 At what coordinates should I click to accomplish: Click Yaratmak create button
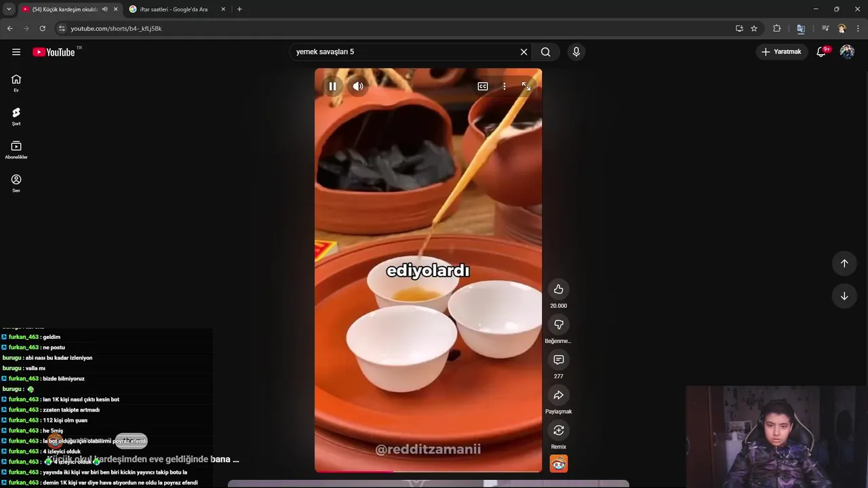pyautogui.click(x=781, y=52)
